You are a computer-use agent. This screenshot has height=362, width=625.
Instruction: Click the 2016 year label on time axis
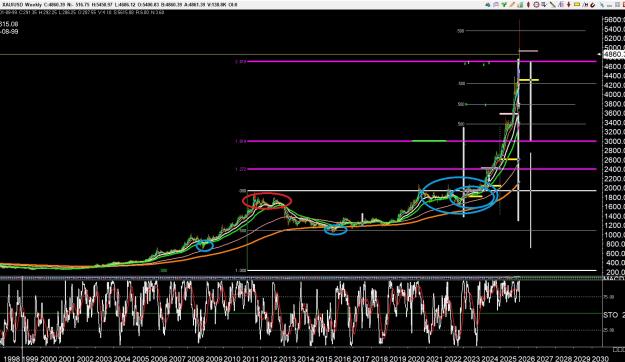tap(342, 359)
